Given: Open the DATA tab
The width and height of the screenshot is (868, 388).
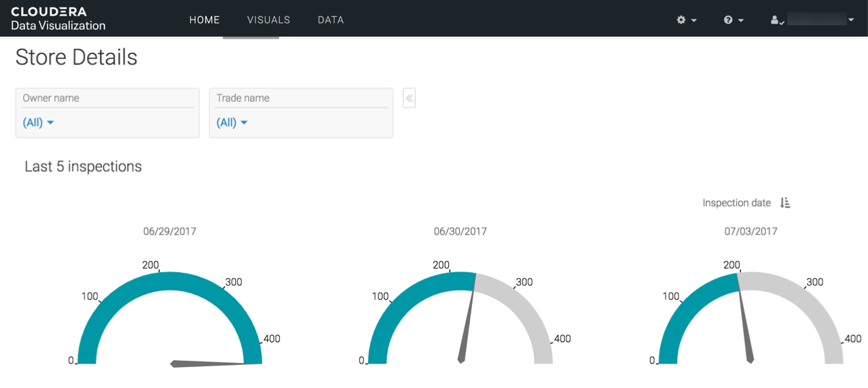Looking at the screenshot, I should [331, 20].
